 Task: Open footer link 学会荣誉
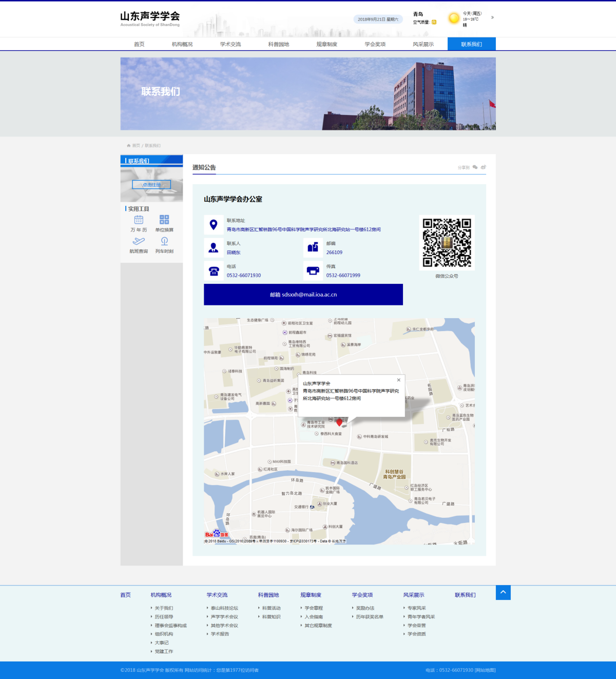pyautogui.click(x=417, y=626)
